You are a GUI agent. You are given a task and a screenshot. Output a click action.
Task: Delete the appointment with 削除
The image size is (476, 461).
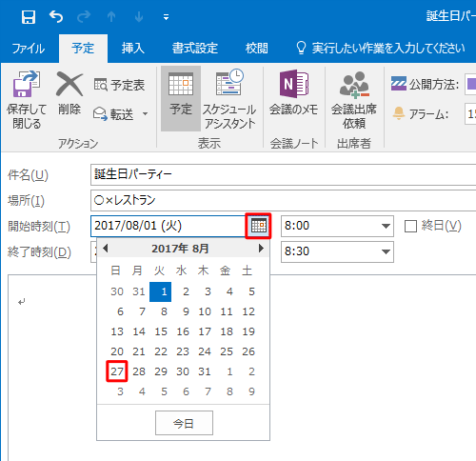(x=69, y=93)
